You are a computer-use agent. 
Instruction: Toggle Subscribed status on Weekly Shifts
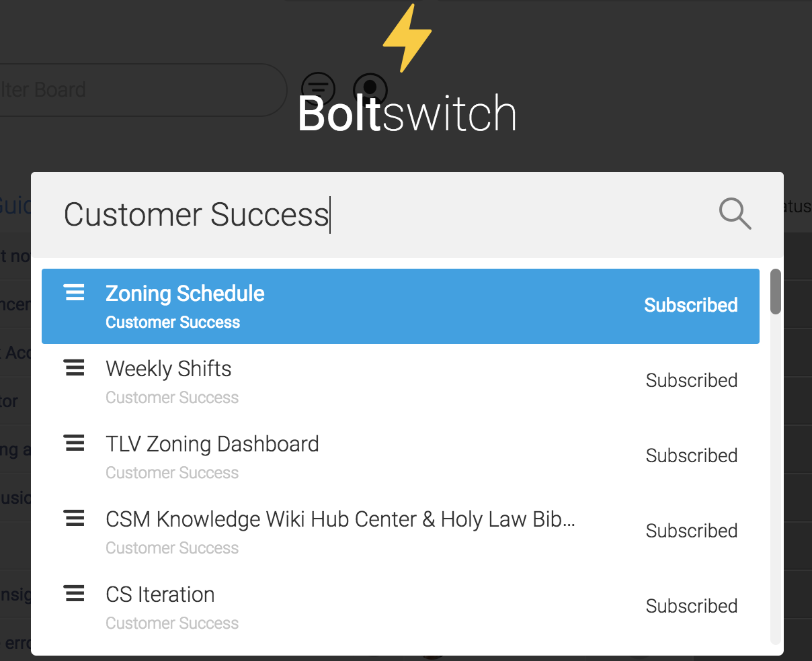click(x=692, y=380)
